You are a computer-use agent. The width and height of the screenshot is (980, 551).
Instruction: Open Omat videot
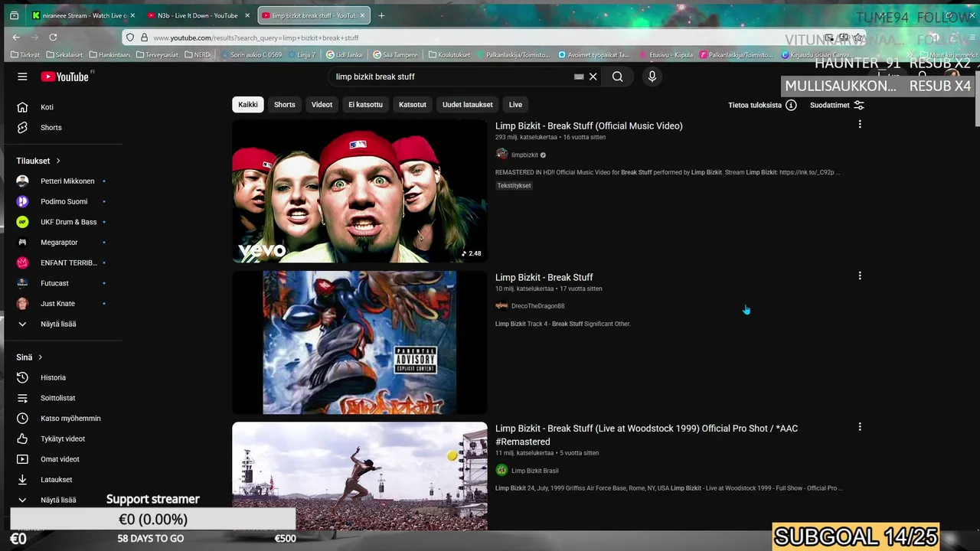pos(61,459)
